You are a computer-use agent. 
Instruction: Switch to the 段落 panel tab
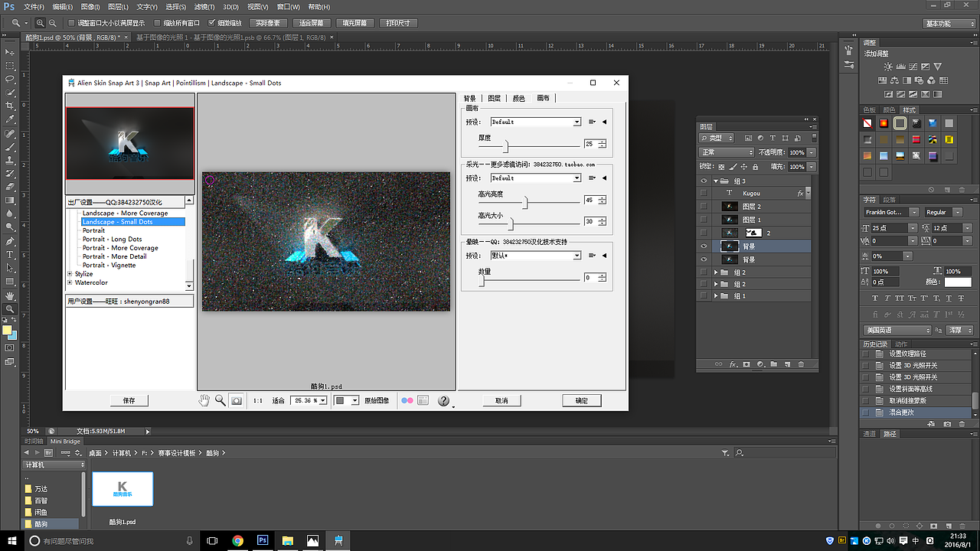(888, 200)
